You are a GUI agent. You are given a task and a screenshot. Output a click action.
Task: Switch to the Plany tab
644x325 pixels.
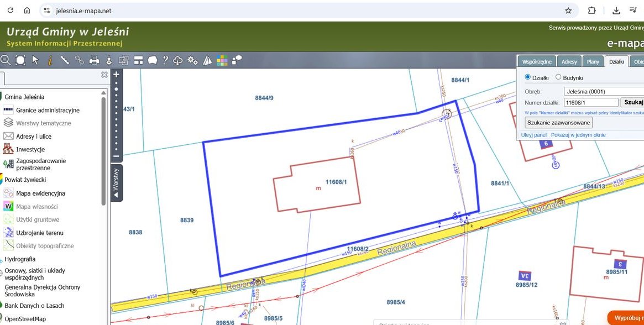point(593,62)
